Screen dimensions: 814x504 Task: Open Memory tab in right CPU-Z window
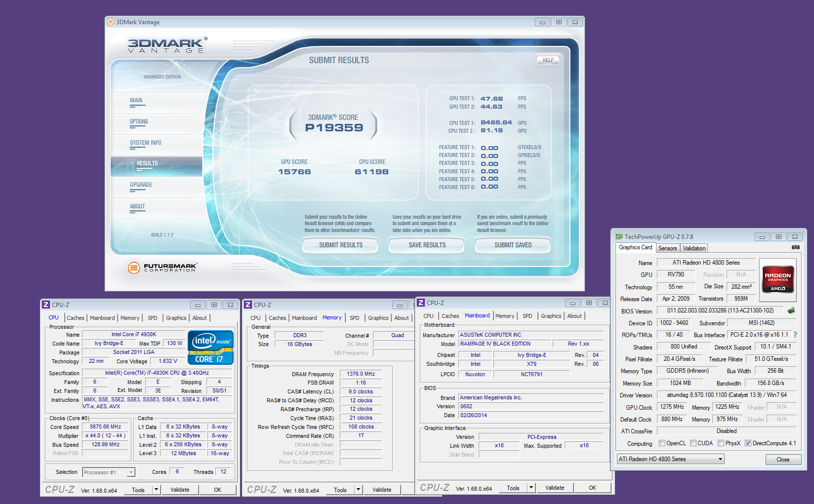tap(505, 316)
